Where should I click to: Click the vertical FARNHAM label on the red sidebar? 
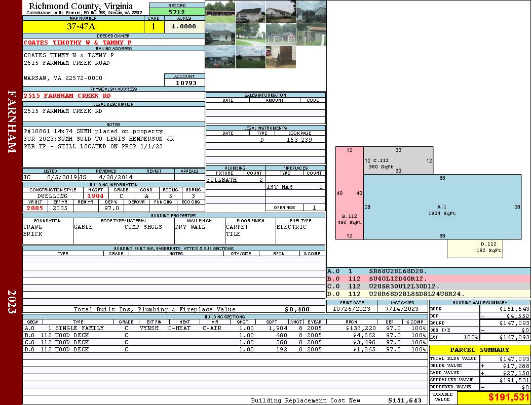[12, 121]
